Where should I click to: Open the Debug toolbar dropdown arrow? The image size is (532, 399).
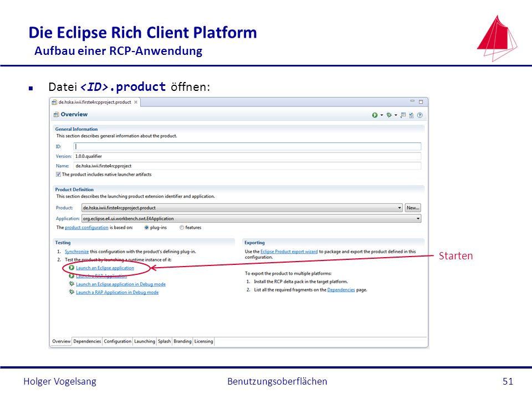click(396, 115)
